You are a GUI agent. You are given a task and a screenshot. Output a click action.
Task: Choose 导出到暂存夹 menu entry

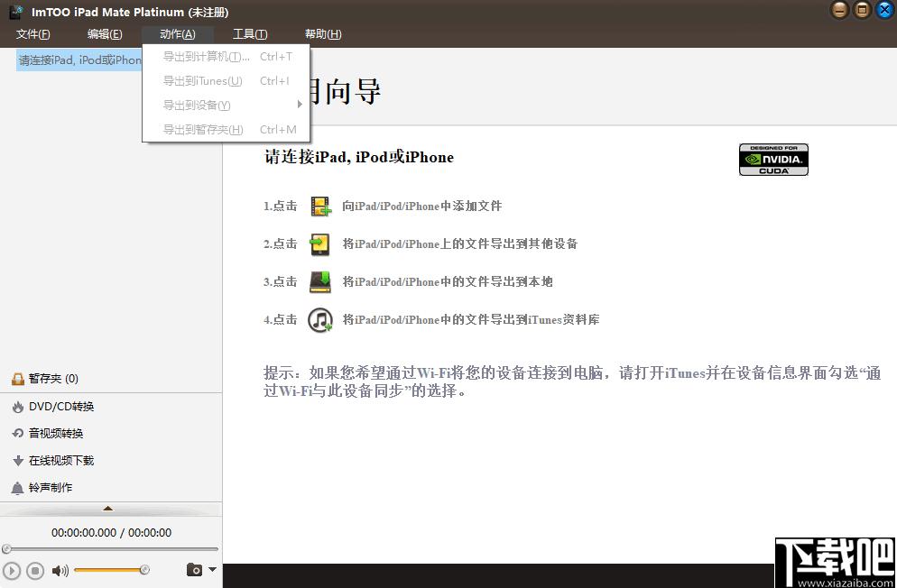[x=226, y=129]
